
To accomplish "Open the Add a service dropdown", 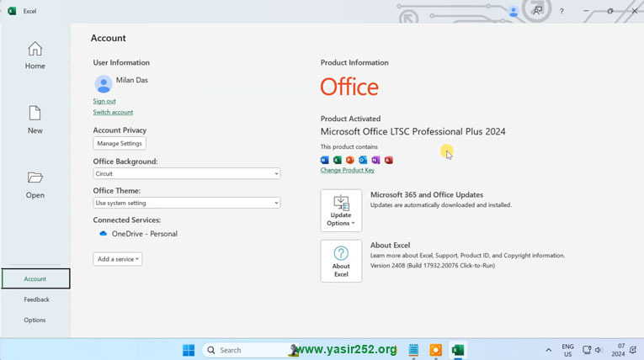I will point(118,259).
